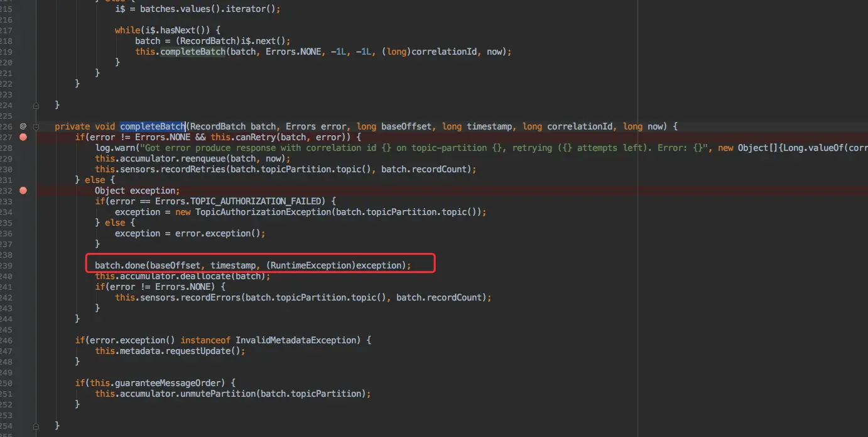
Task: Click this.accumulator.unmutePartition call
Action: point(232,394)
